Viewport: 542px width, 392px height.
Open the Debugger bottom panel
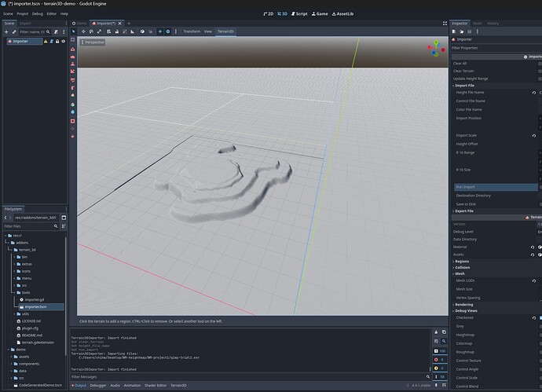point(98,386)
